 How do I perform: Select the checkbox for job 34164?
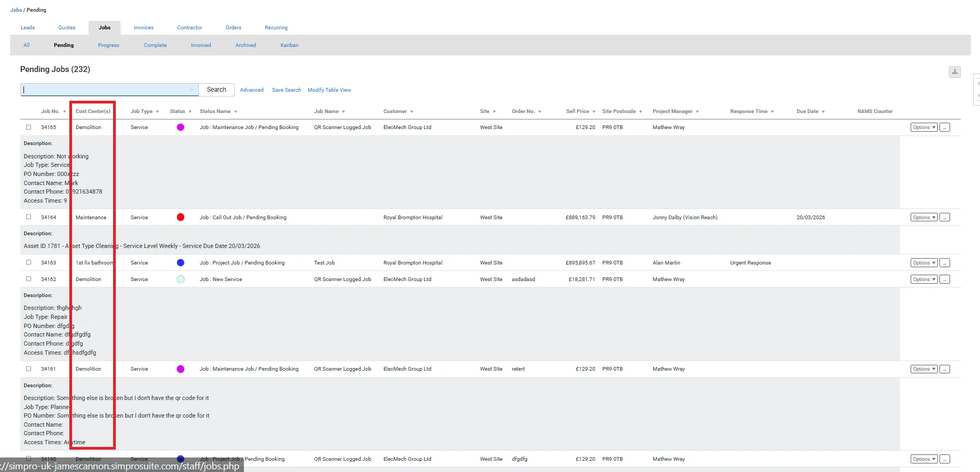coord(29,217)
